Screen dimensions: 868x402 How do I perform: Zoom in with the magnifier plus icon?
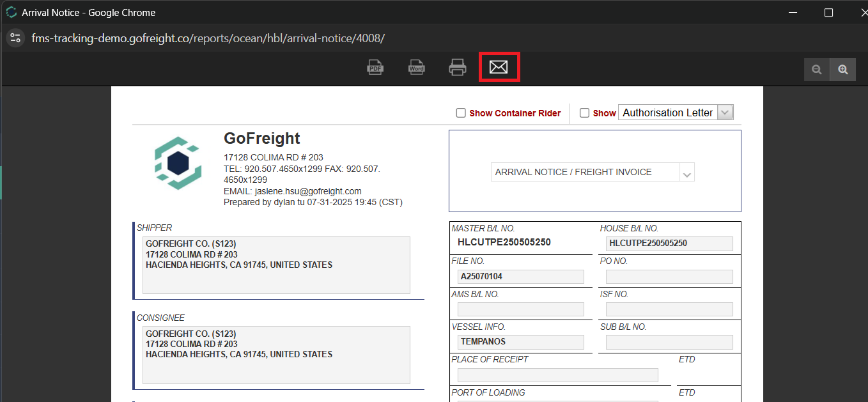pos(843,70)
